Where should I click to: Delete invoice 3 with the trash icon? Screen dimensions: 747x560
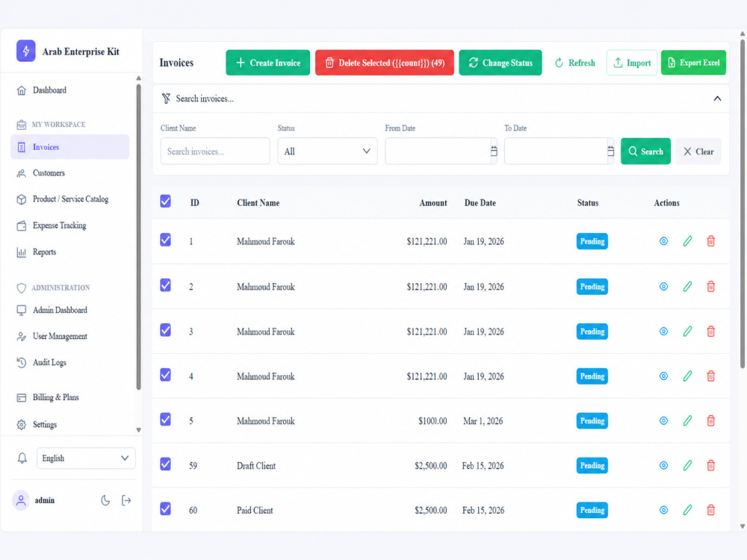click(710, 332)
